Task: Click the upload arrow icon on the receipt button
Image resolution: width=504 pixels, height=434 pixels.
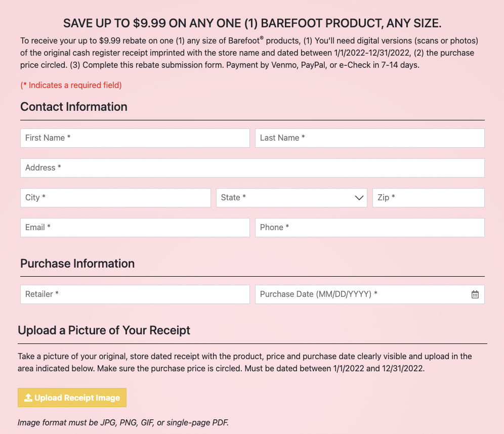Action: click(28, 398)
